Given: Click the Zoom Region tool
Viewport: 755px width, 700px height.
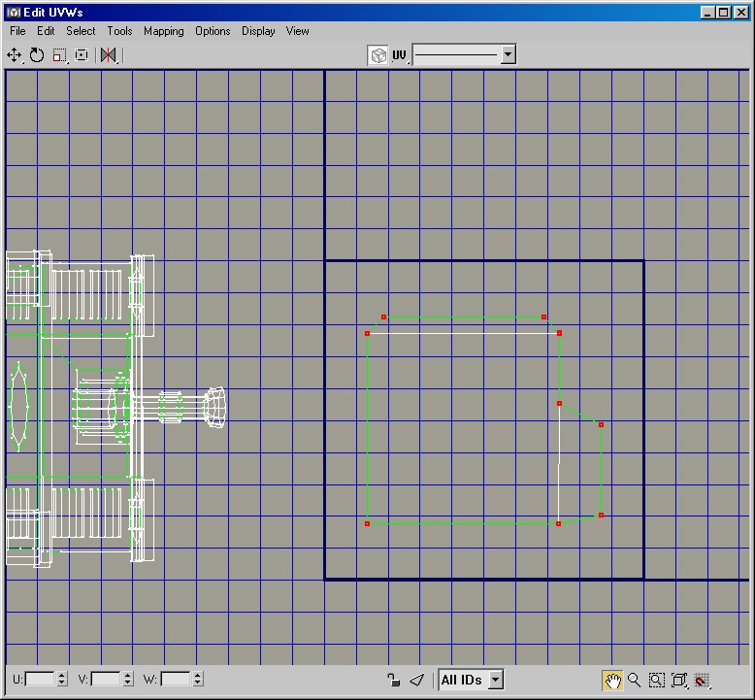Looking at the screenshot, I should (x=657, y=681).
